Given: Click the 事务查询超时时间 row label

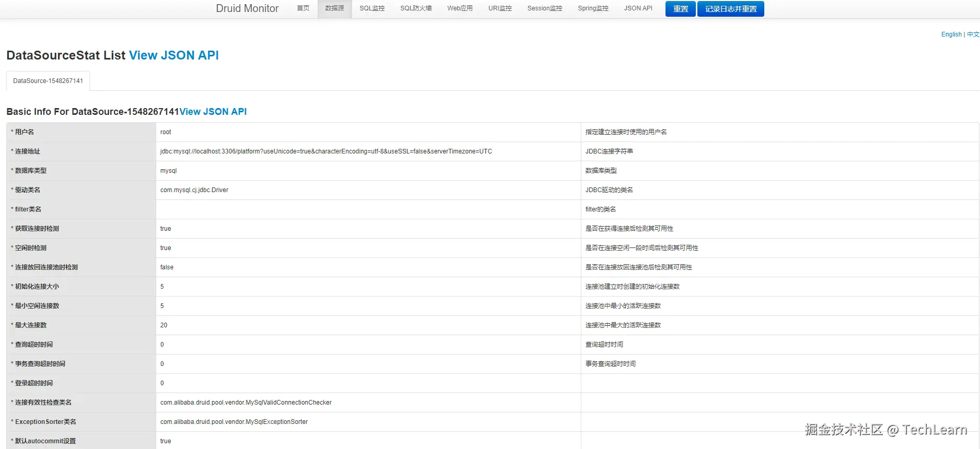Looking at the screenshot, I should tap(40, 364).
